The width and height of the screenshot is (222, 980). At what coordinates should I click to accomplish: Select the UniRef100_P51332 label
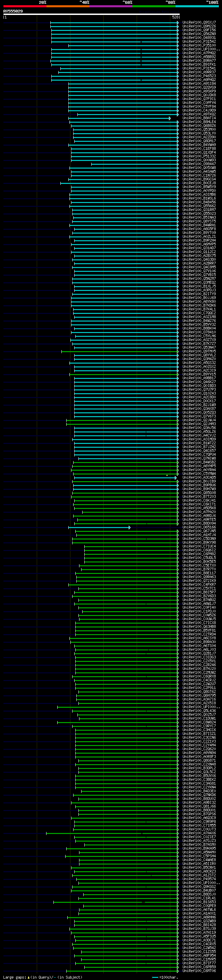coord(199,156)
